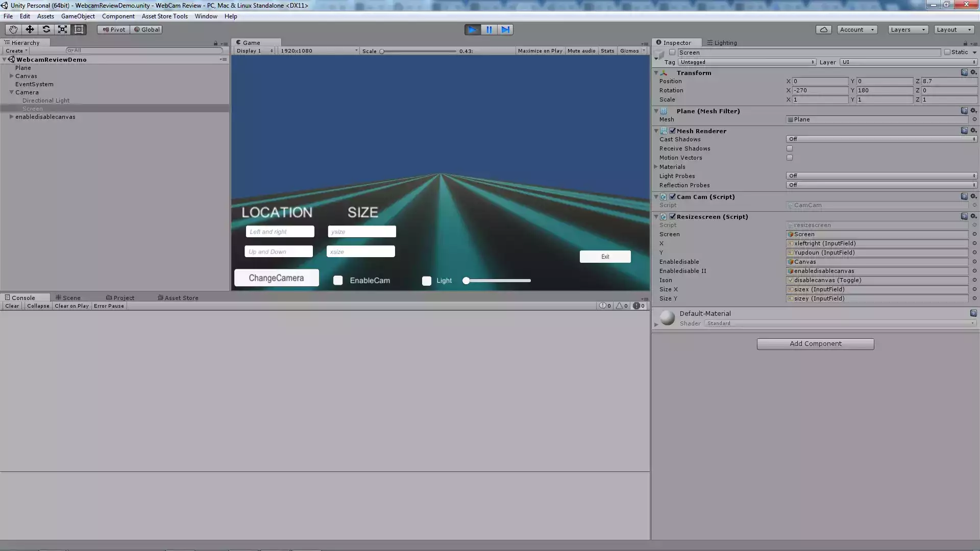
Task: Select the Hand tool in toolbar
Action: coord(13,30)
